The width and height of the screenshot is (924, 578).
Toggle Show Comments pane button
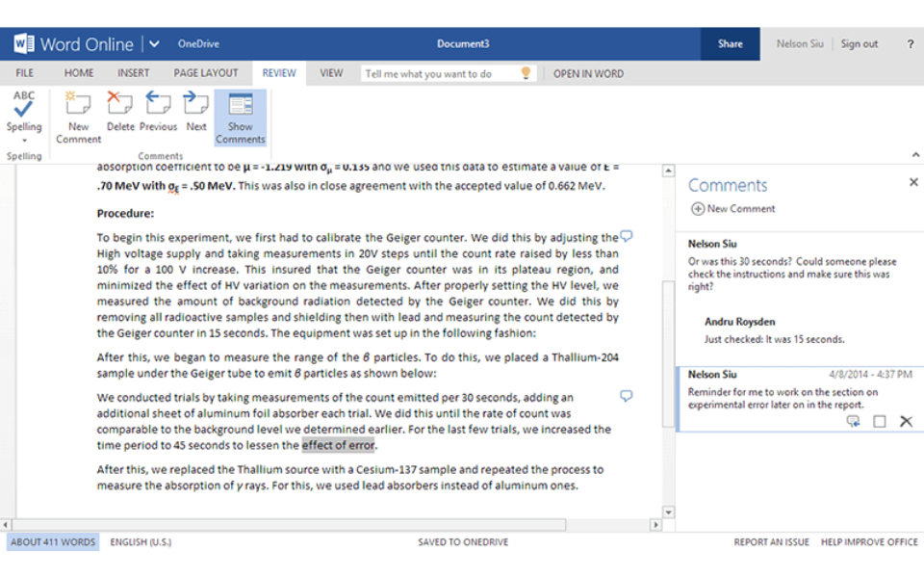241,118
